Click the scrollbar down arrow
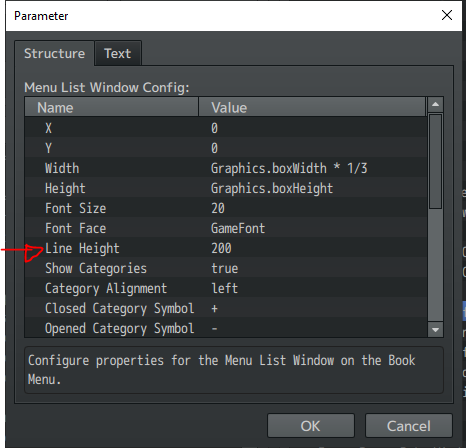Viewport: 466px width, 448px height. click(435, 330)
